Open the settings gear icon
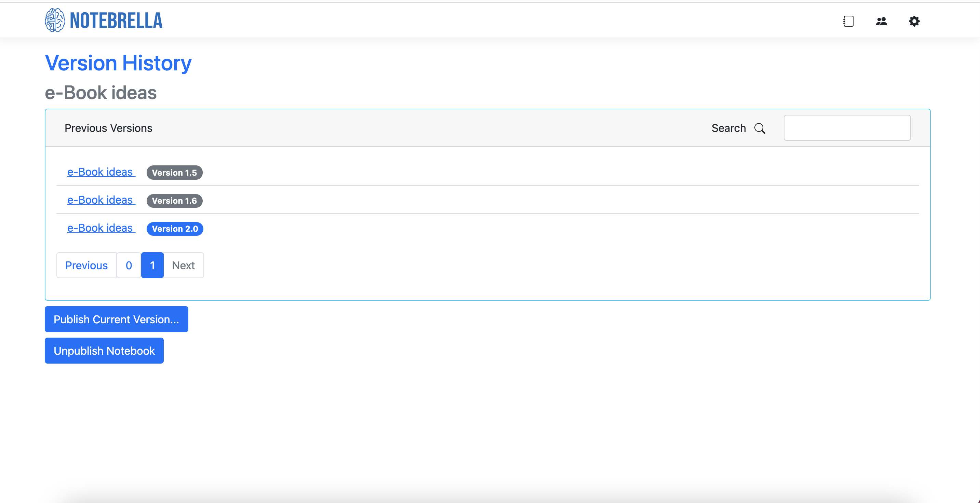The image size is (980, 503). [914, 21]
